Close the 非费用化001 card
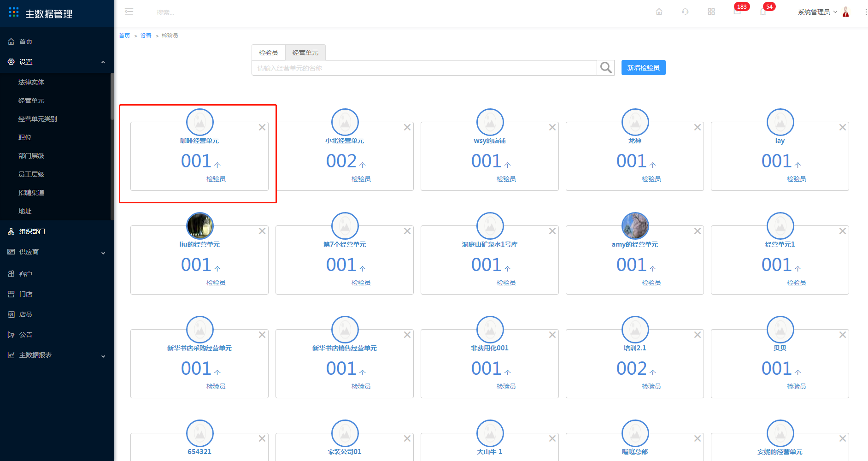This screenshot has width=868, height=461. (552, 335)
